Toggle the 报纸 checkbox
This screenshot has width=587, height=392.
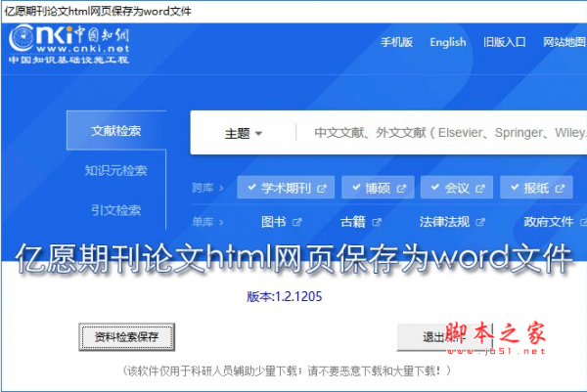pyautogui.click(x=516, y=187)
